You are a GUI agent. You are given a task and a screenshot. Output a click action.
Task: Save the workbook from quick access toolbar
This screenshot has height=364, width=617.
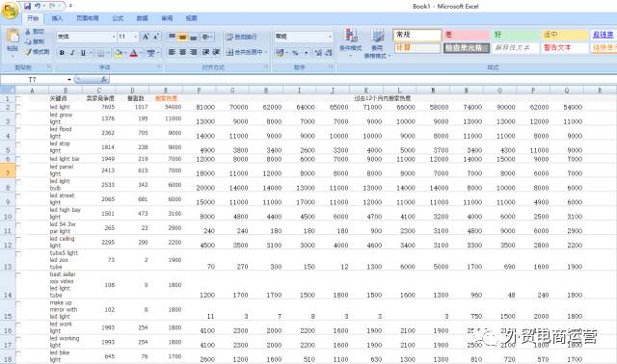pyautogui.click(x=27, y=7)
